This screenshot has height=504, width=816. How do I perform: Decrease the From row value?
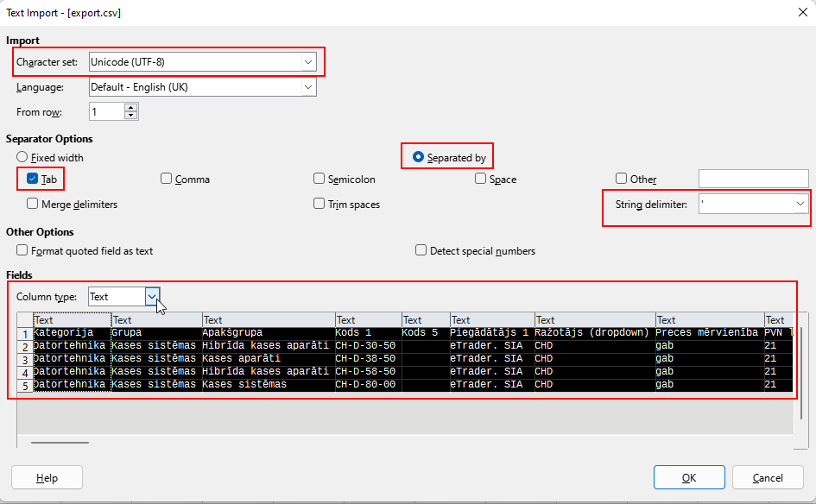130,116
